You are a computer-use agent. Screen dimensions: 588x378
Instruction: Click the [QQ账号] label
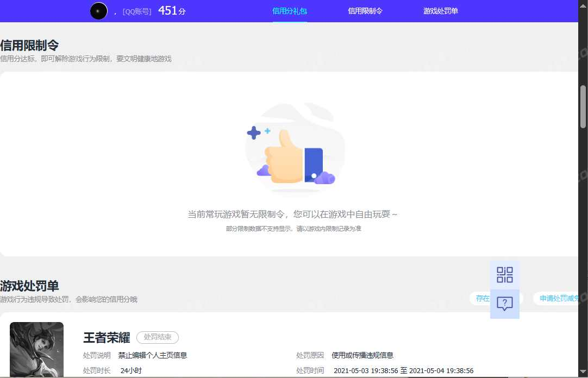(137, 12)
